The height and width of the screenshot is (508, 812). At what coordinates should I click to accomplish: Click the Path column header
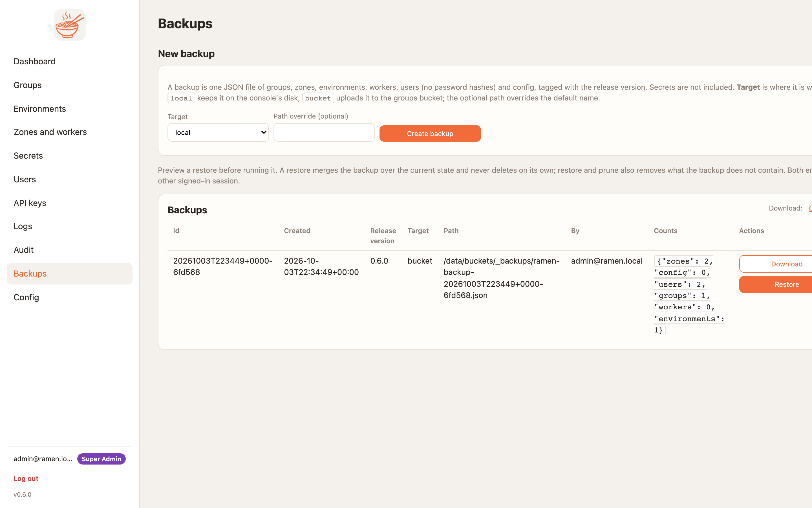point(451,231)
